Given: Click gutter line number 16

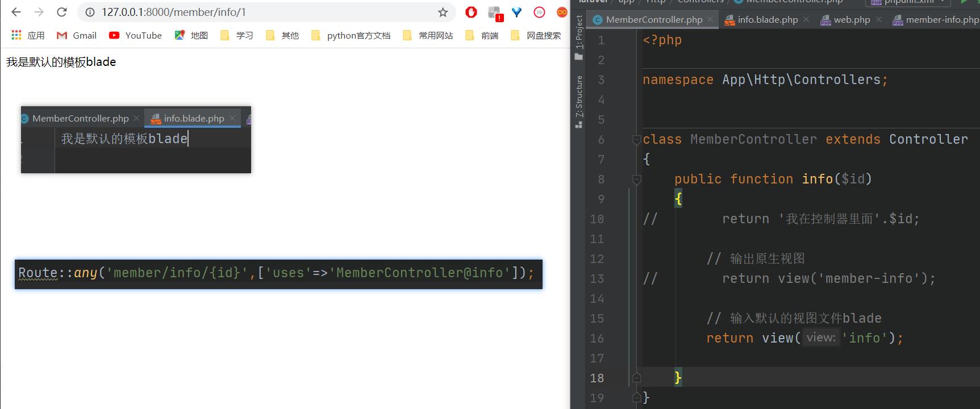Looking at the screenshot, I should coord(597,338).
